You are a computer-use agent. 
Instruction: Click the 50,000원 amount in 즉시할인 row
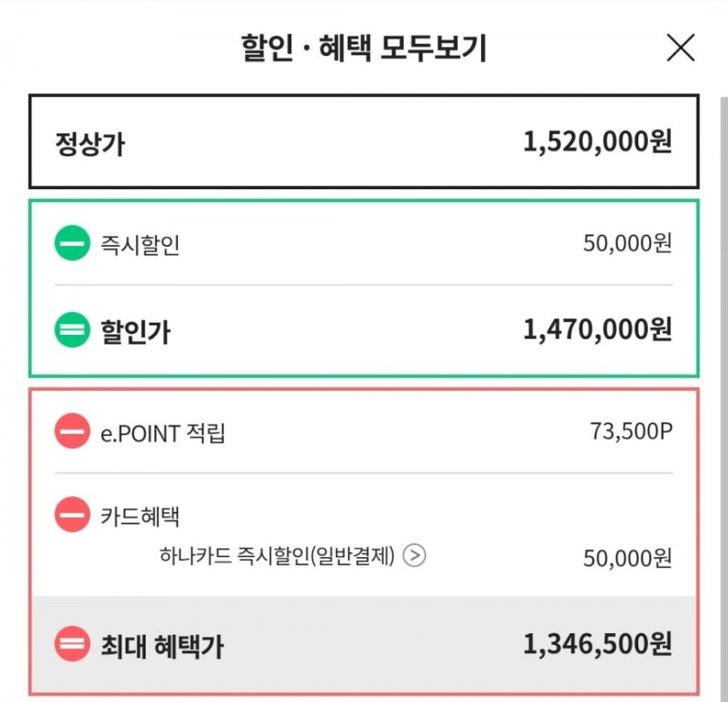627,244
